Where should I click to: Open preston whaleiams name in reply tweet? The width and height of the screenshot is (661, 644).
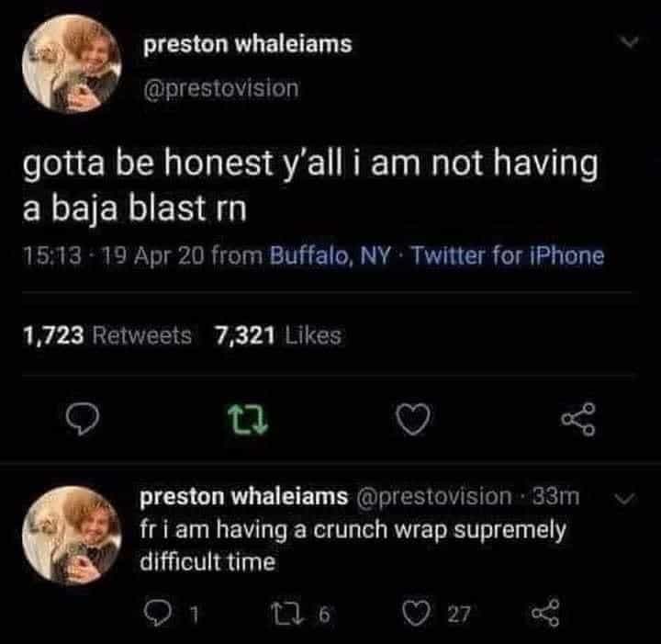pos(243,497)
